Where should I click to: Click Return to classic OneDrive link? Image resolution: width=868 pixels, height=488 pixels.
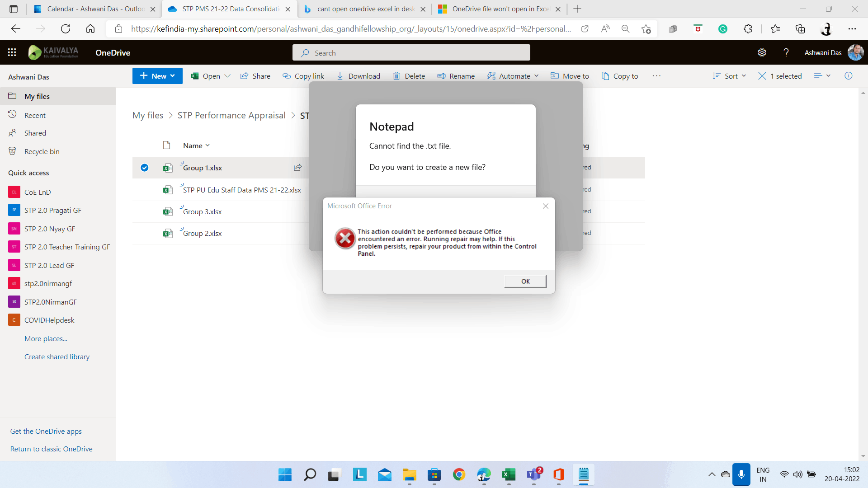(52, 449)
